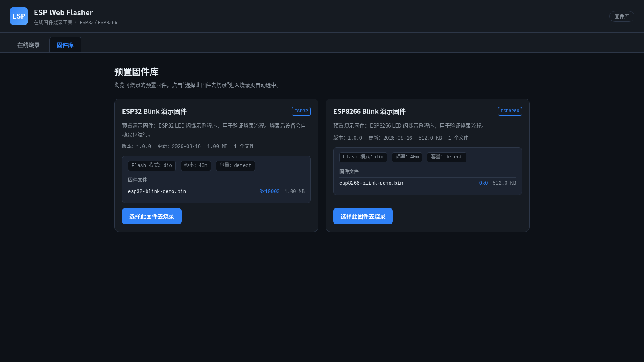Click 版本: 1.0.0 in ESP32 card
The height and width of the screenshot is (362, 644).
tap(136, 146)
